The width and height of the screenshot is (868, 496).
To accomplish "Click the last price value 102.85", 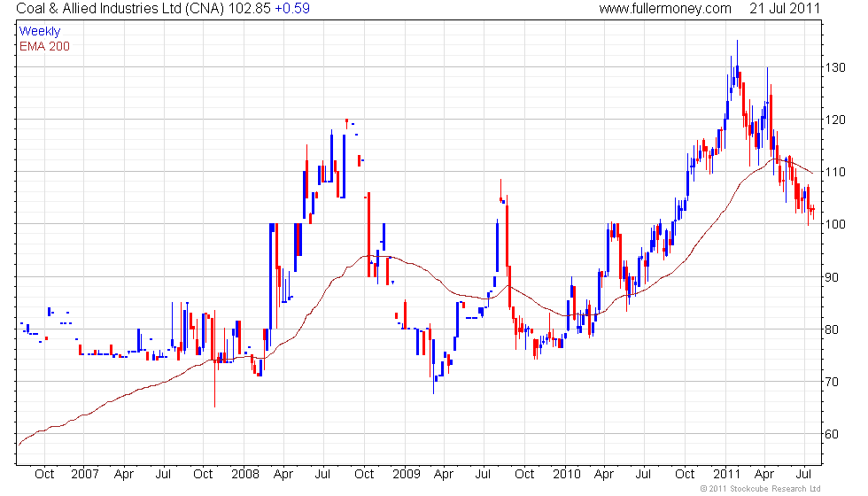I will pos(249,9).
